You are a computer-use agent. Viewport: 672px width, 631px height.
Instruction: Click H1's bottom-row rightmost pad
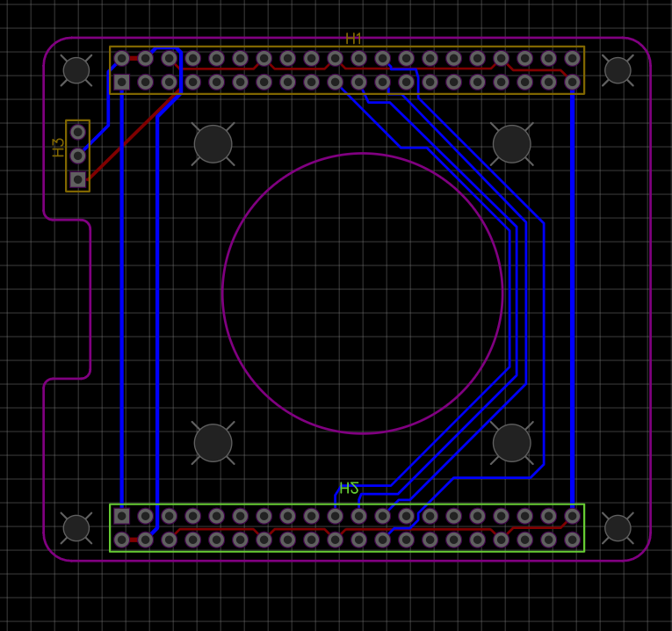(572, 82)
